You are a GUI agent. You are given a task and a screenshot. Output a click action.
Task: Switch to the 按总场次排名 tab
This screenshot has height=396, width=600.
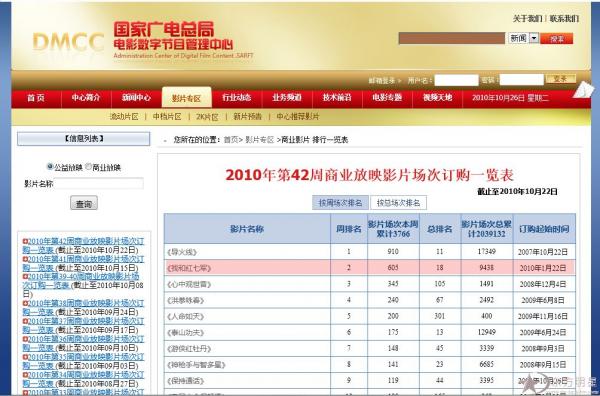click(398, 203)
